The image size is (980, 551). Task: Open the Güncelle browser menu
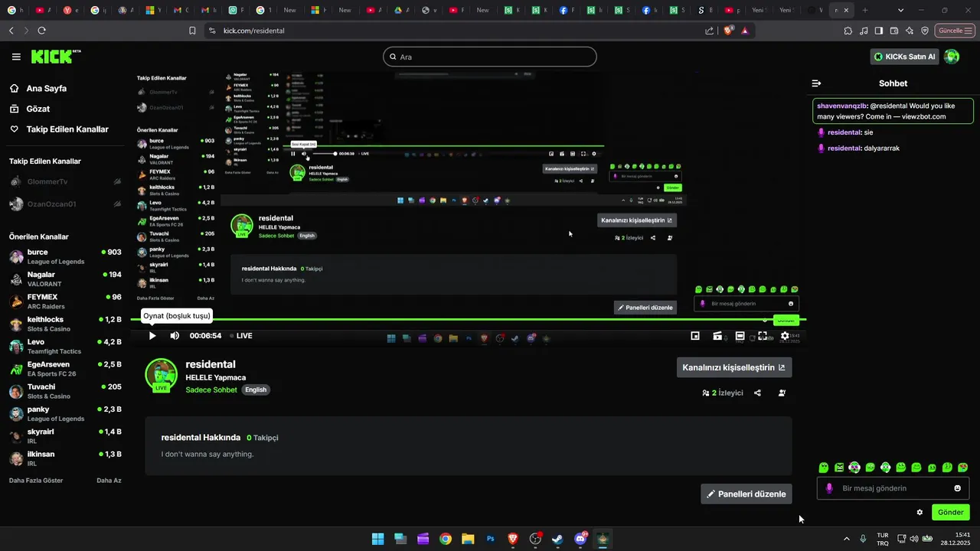pos(955,31)
